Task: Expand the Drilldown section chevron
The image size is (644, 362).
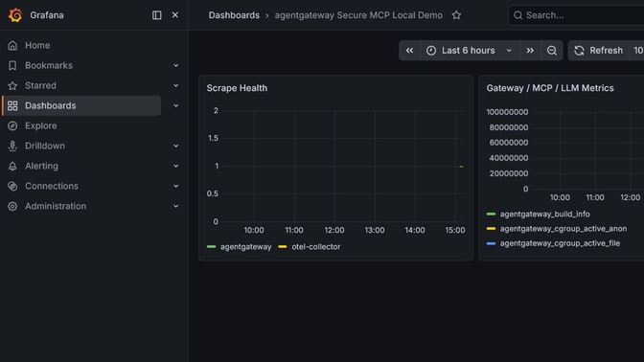Action: pos(175,146)
